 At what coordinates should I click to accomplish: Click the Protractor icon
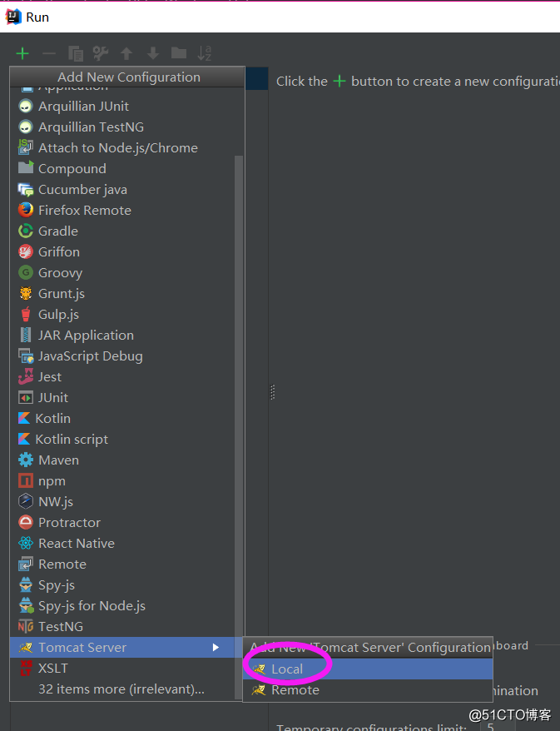coord(26,522)
